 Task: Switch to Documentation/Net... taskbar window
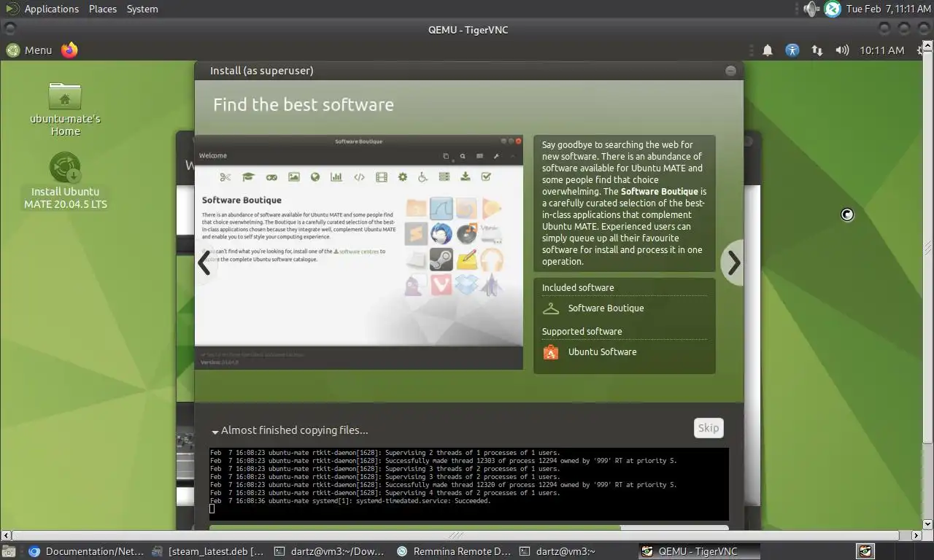(x=86, y=552)
